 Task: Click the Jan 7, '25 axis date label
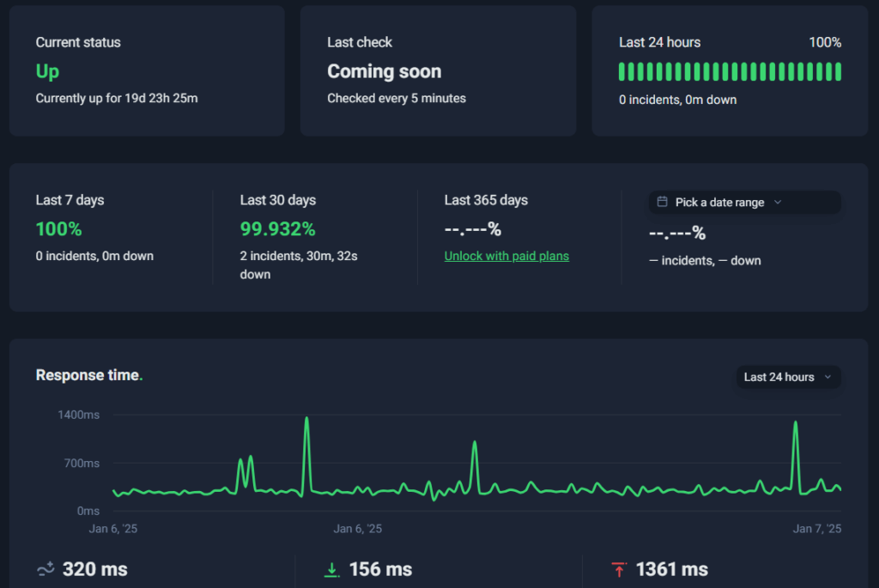click(x=816, y=529)
